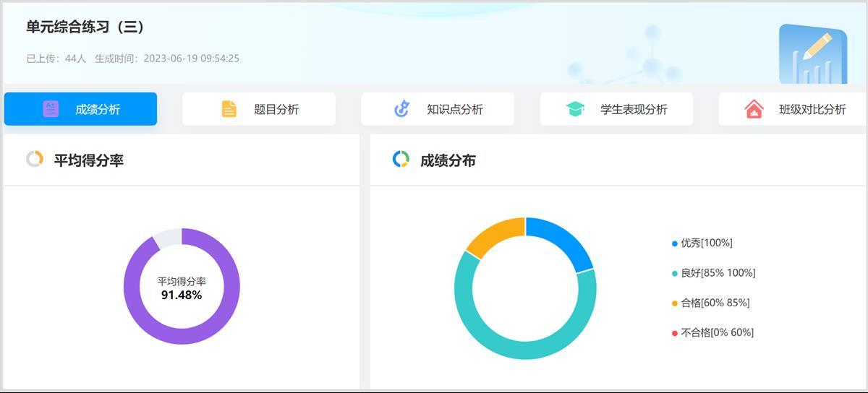Click the ring icon beside 平均得分率 heading

(x=34, y=160)
